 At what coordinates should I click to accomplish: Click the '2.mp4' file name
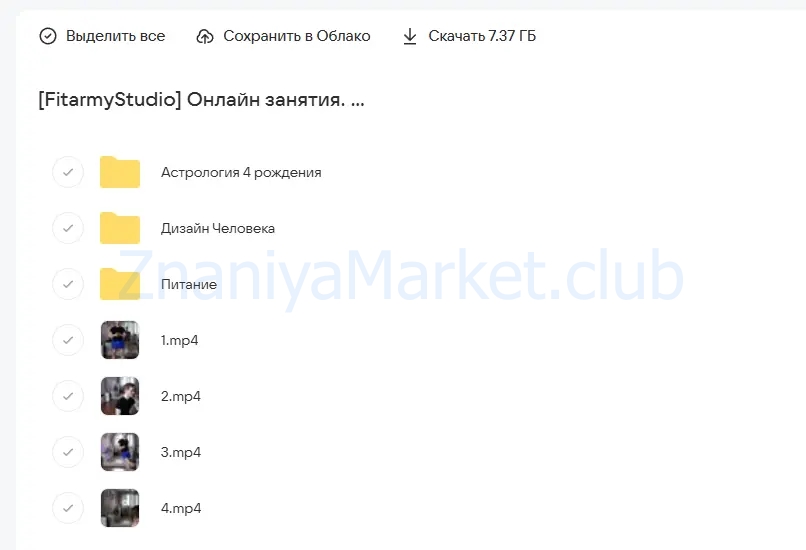point(180,396)
